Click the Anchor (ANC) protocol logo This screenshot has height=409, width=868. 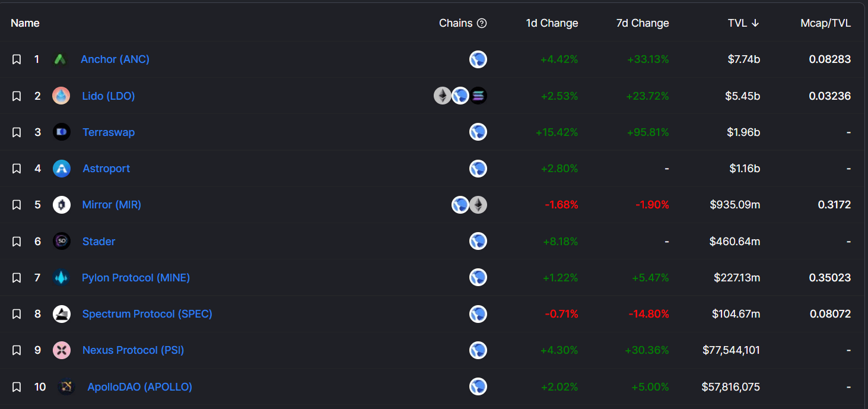click(x=60, y=59)
